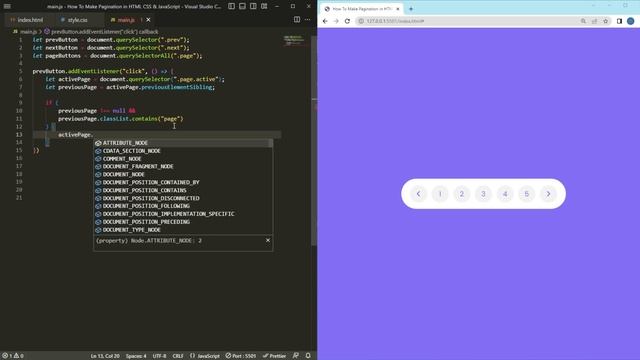
Task: Choose DOCUMENT_FRAGMENT_NODE suggestion
Action: [x=183, y=167]
